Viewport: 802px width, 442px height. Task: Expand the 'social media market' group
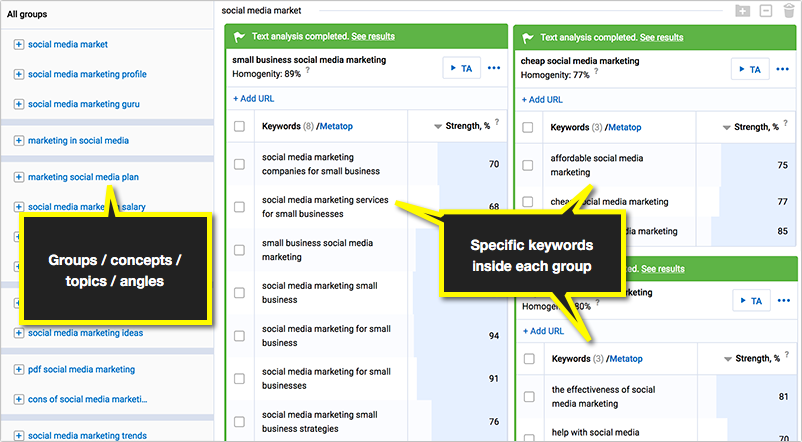(x=20, y=44)
